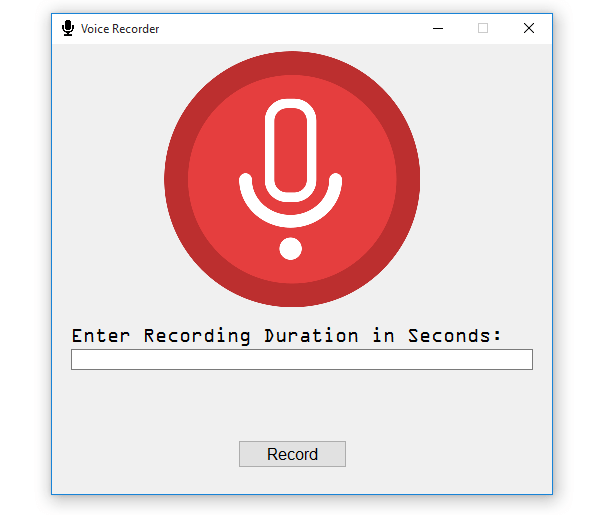Click the small microphone icon in title bar
The image size is (605, 515).
[68, 28]
